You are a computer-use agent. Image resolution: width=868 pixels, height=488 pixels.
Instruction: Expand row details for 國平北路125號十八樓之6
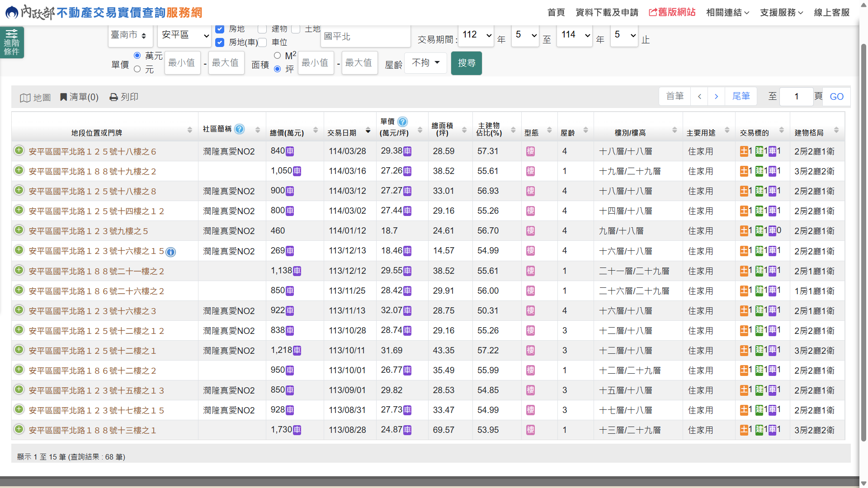click(x=19, y=150)
